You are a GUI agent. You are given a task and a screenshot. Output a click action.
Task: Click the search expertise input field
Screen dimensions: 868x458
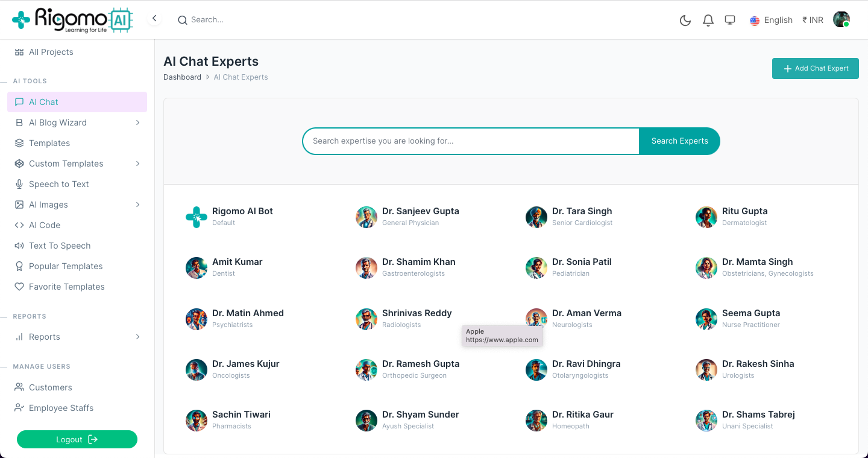(470, 141)
